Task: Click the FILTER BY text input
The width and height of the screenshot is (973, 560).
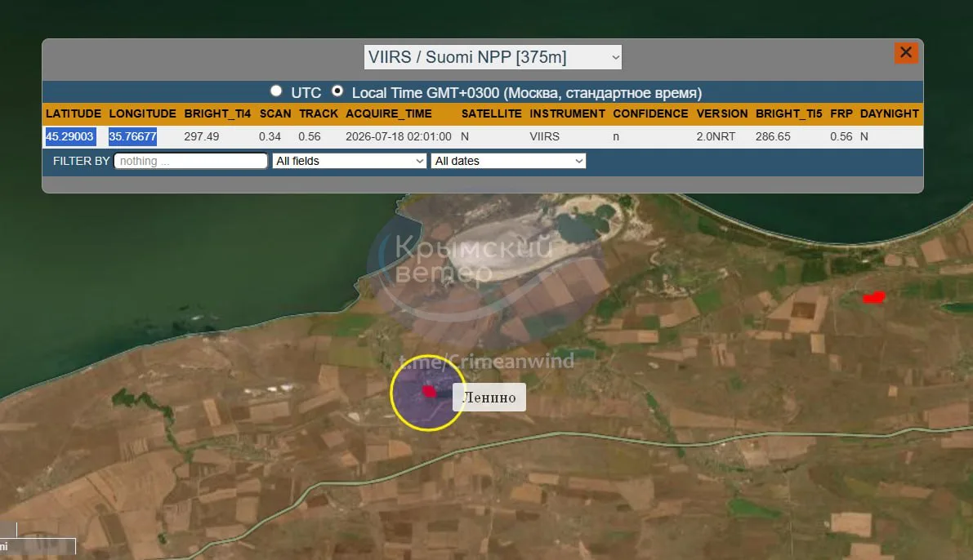Action: 190,162
